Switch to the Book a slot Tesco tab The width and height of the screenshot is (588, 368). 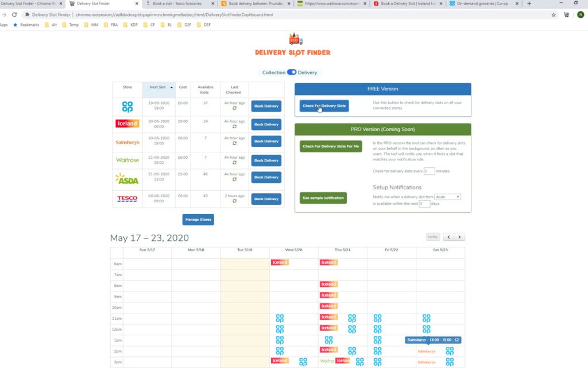coord(177,3)
